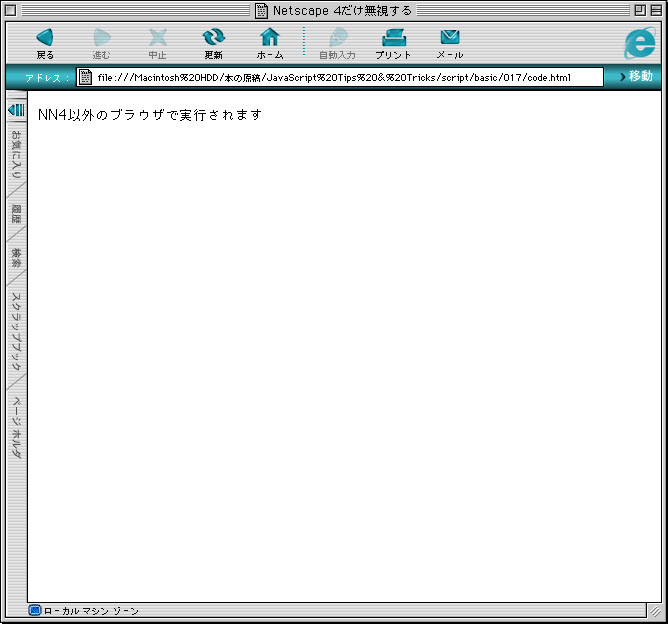Click the Back (戻る) arrow button

tap(45, 39)
